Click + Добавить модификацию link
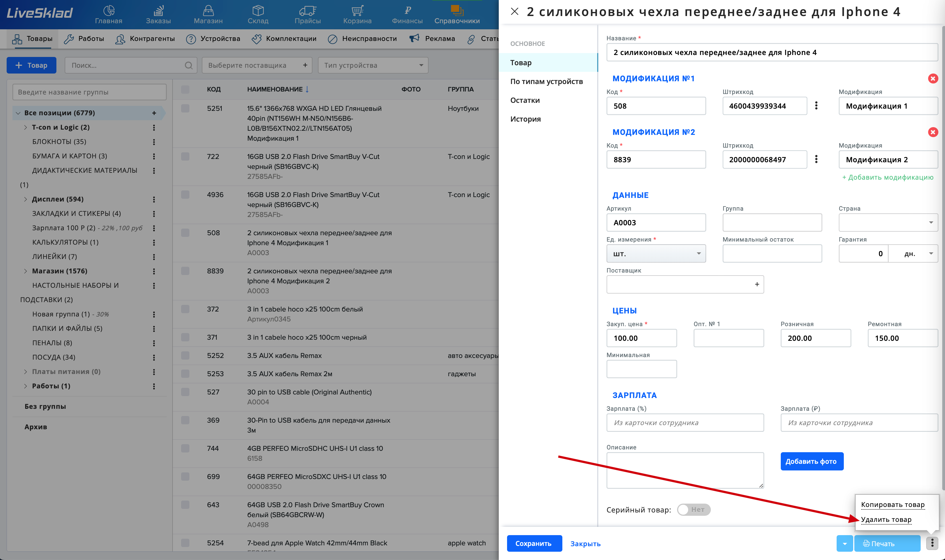945x560 pixels. (x=888, y=177)
